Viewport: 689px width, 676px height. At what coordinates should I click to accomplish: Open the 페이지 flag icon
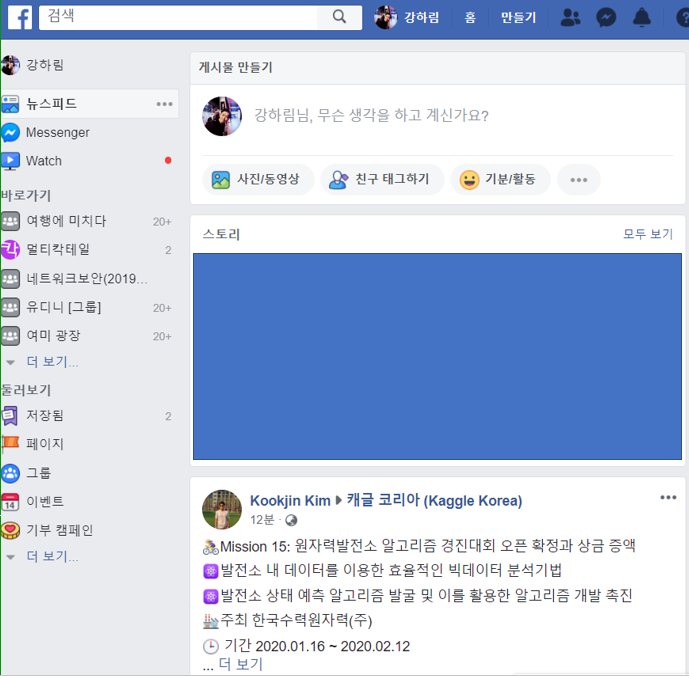10,444
